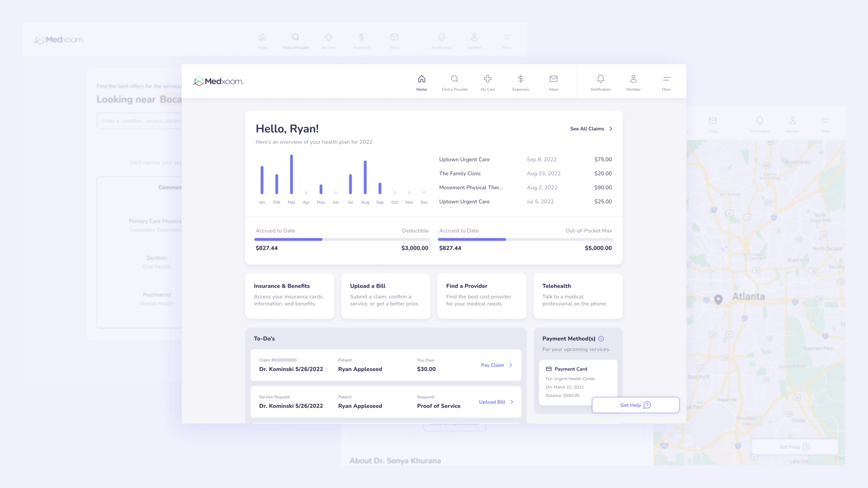Click $5,000.00 out-of-pocket value
Viewport: 868px width, 488px height.
[598, 248]
